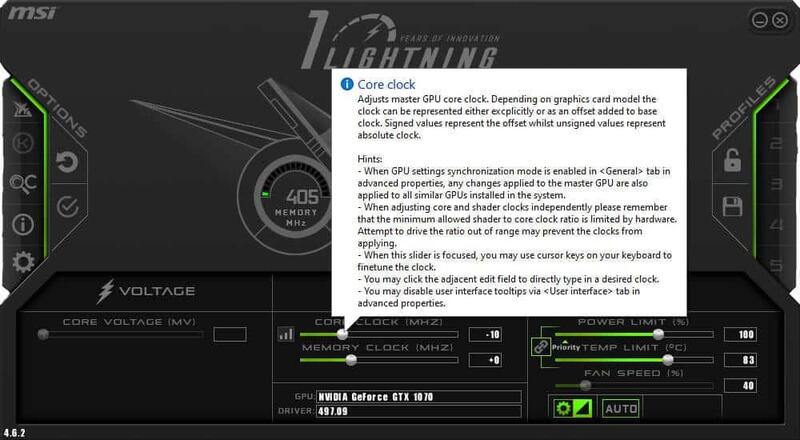Click the version number 4.6.2

tap(14, 433)
